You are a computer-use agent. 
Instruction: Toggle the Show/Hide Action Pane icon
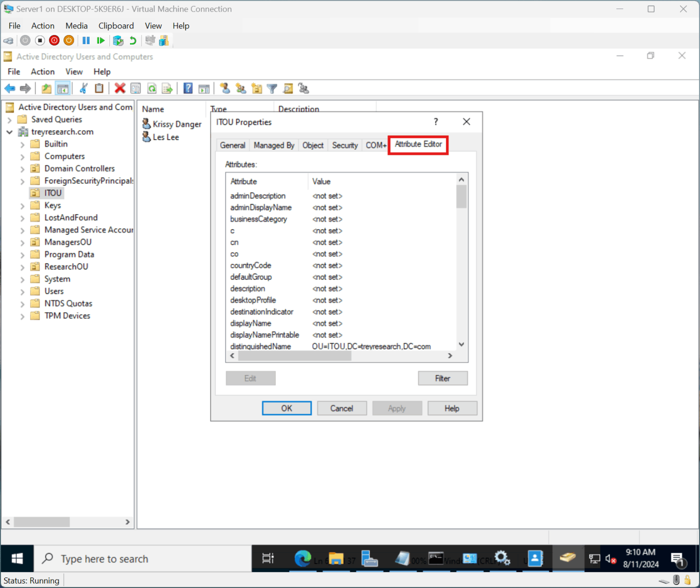[204, 89]
